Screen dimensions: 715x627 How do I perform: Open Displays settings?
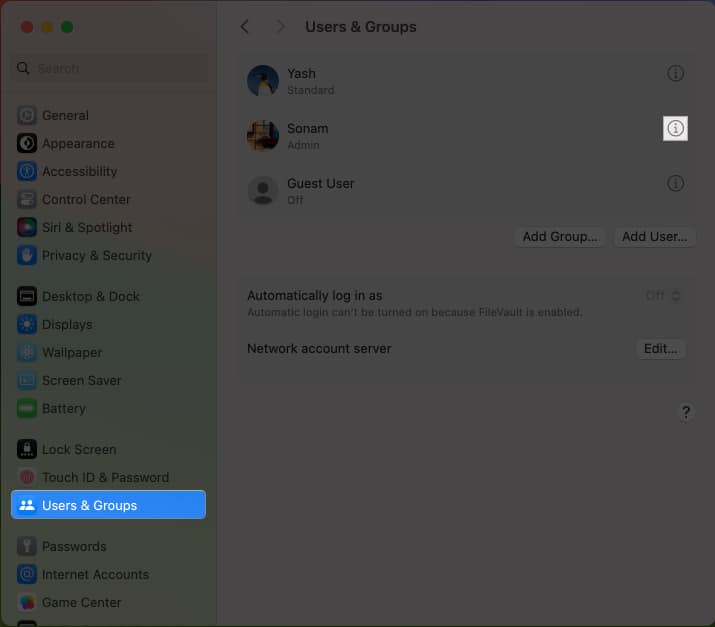coord(108,324)
